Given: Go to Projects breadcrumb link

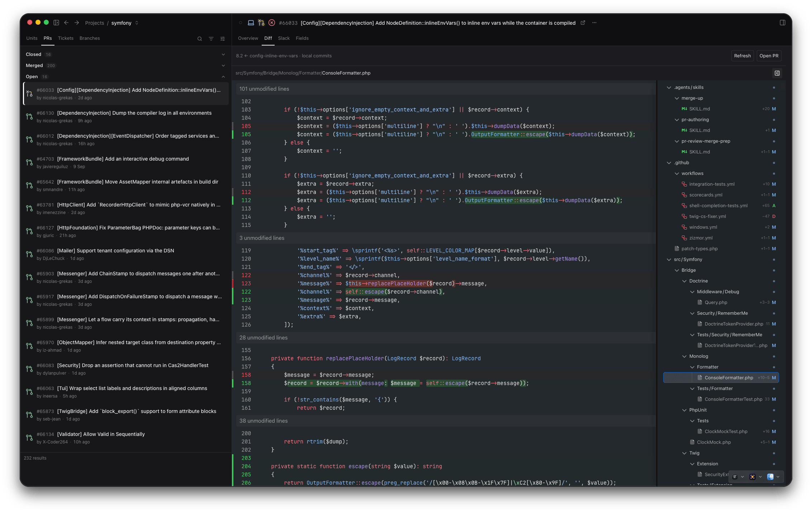Looking at the screenshot, I should click(x=95, y=23).
